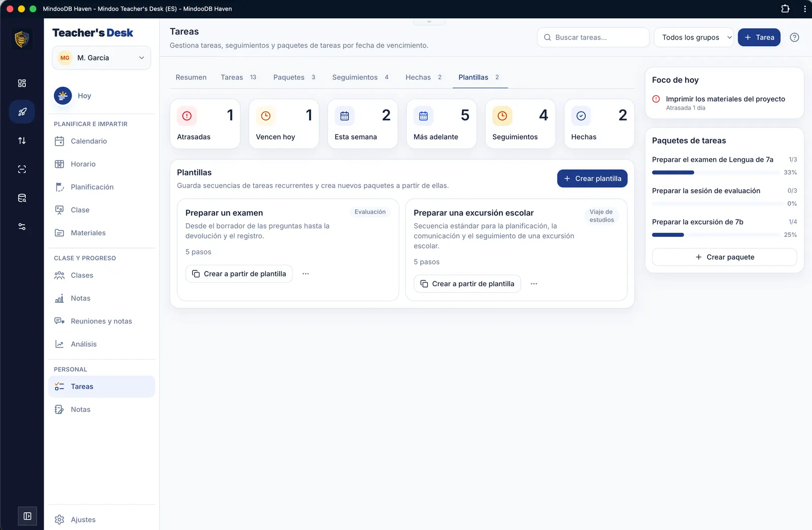Click progress bar for Preparar la excursión de 7b

716,235
